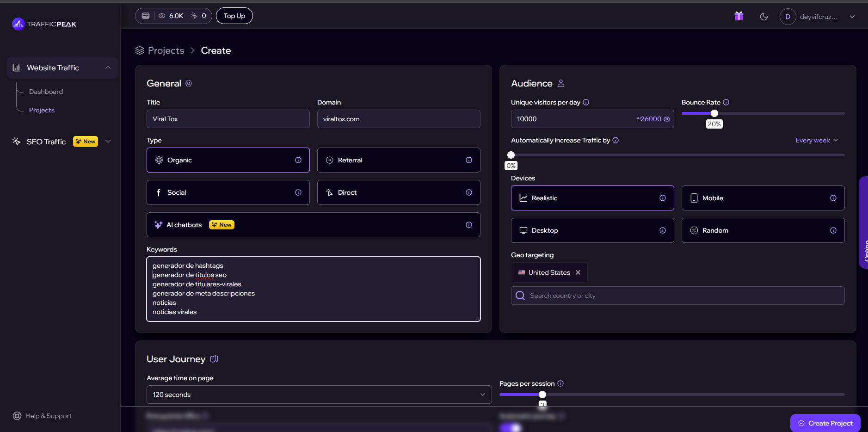This screenshot has width=868, height=432.
Task: Choose Mobile devices option
Action: 763,198
